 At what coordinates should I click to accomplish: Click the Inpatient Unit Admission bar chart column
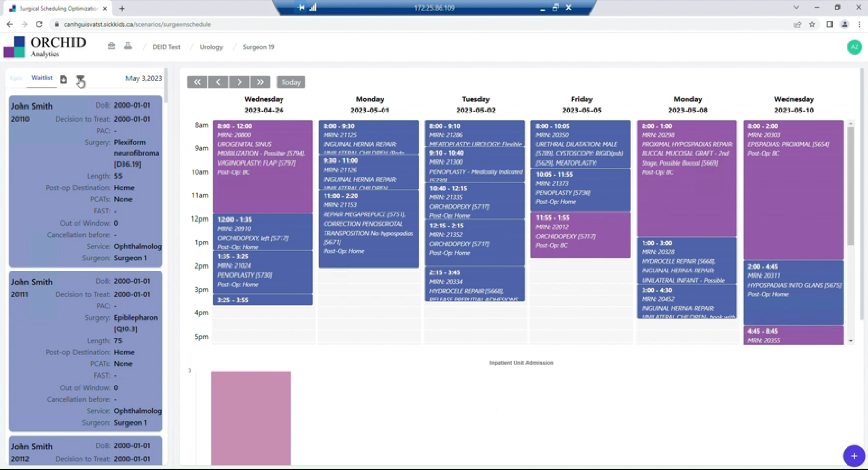[250, 417]
